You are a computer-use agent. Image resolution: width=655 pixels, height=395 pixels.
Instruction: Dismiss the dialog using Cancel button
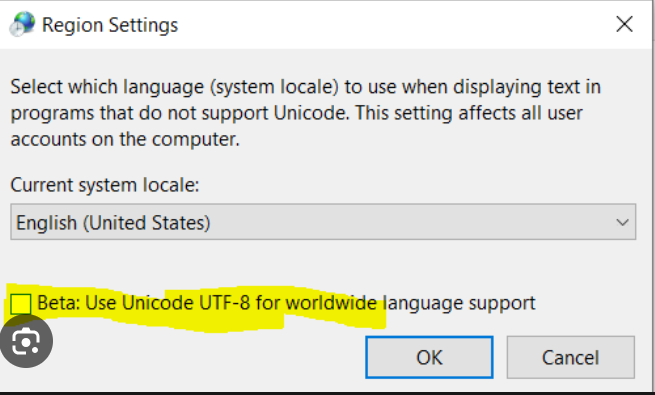pos(571,357)
